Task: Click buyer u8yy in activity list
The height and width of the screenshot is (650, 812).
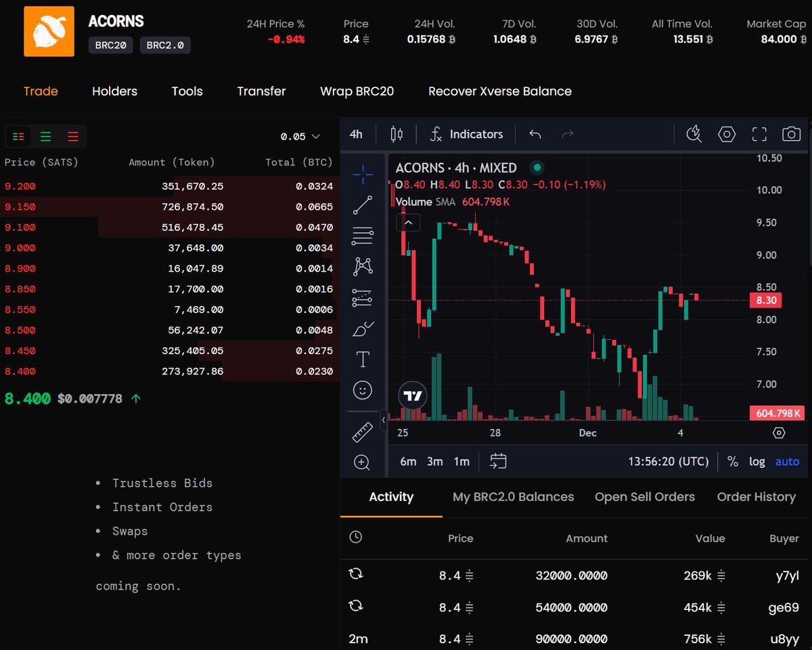Action: (x=784, y=638)
